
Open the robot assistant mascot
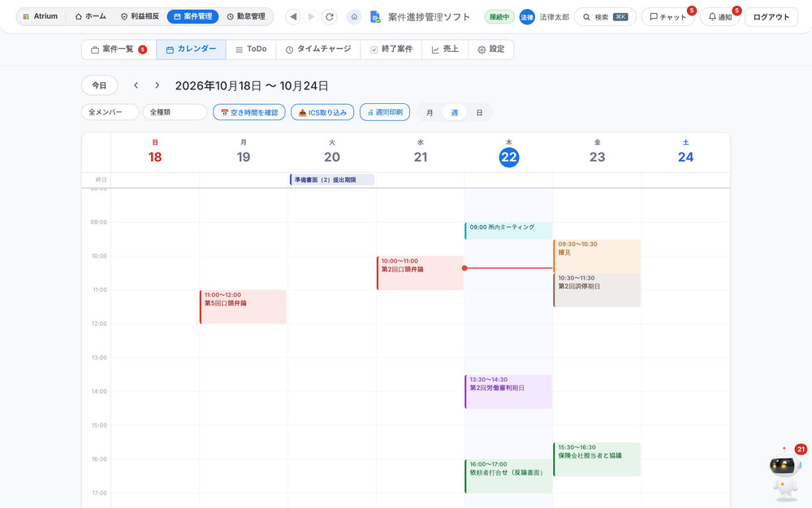785,475
